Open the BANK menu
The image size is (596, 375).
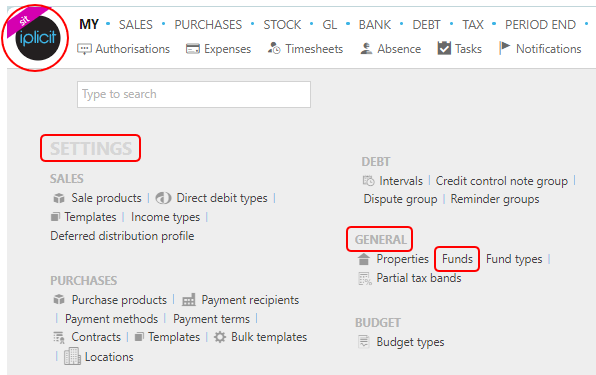(x=374, y=25)
